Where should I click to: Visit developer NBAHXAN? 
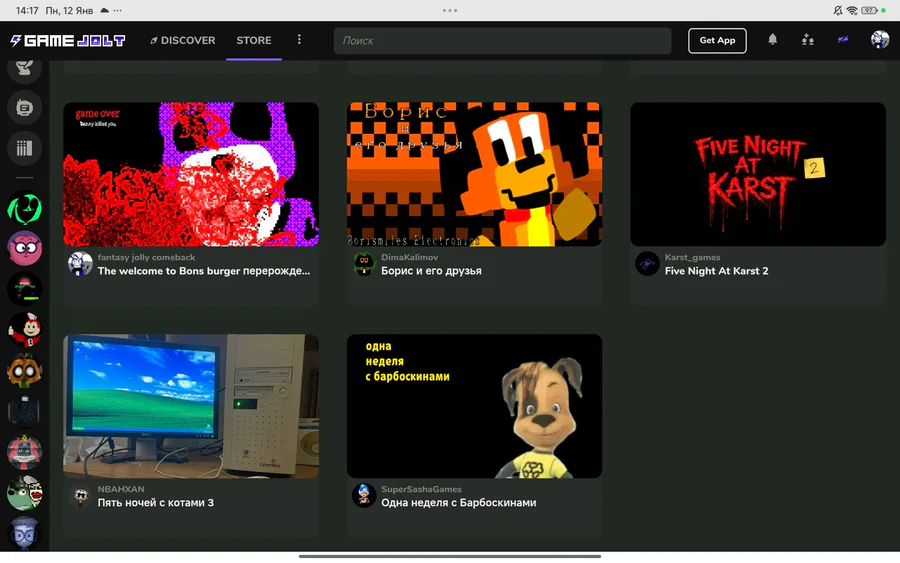121,490
